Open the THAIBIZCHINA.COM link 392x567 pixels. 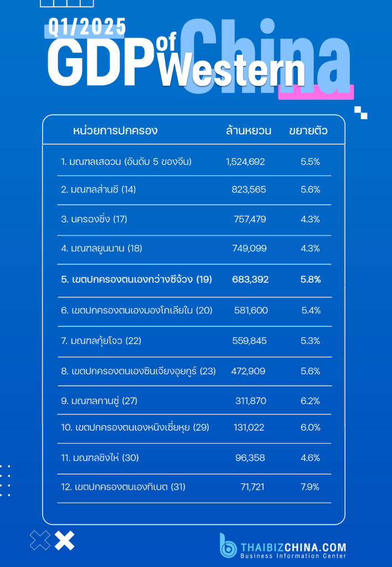click(293, 547)
